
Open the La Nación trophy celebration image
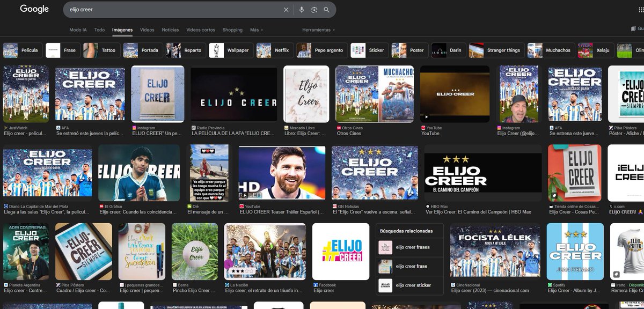coord(265,252)
